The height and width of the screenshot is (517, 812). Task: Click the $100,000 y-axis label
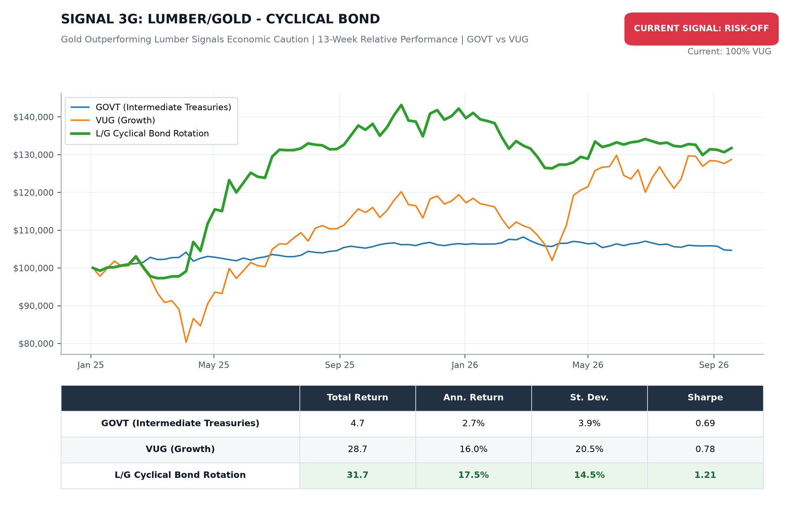click(33, 268)
